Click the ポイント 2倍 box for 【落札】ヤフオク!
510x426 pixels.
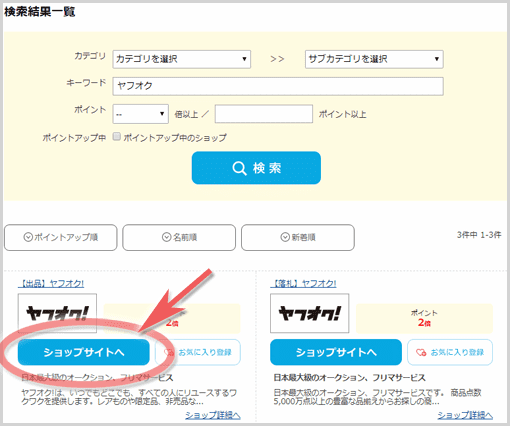click(424, 318)
